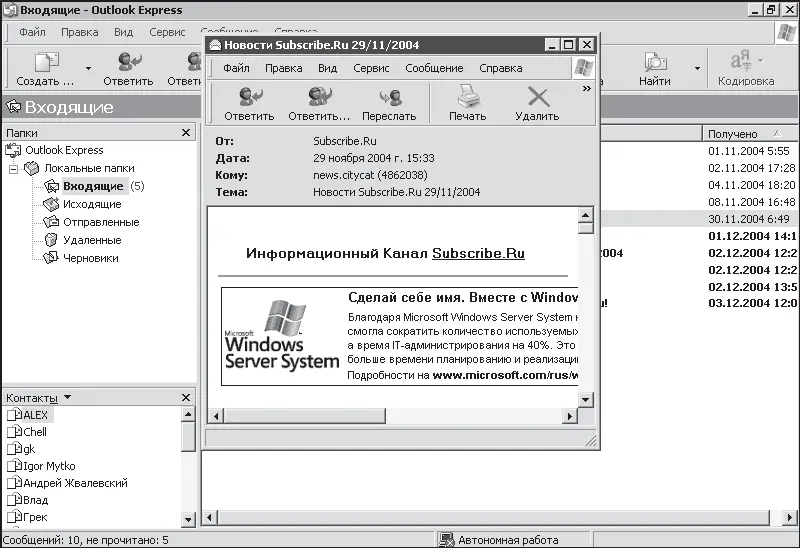Open Файл menu in message window
This screenshot has width=800, height=548.
(236, 68)
